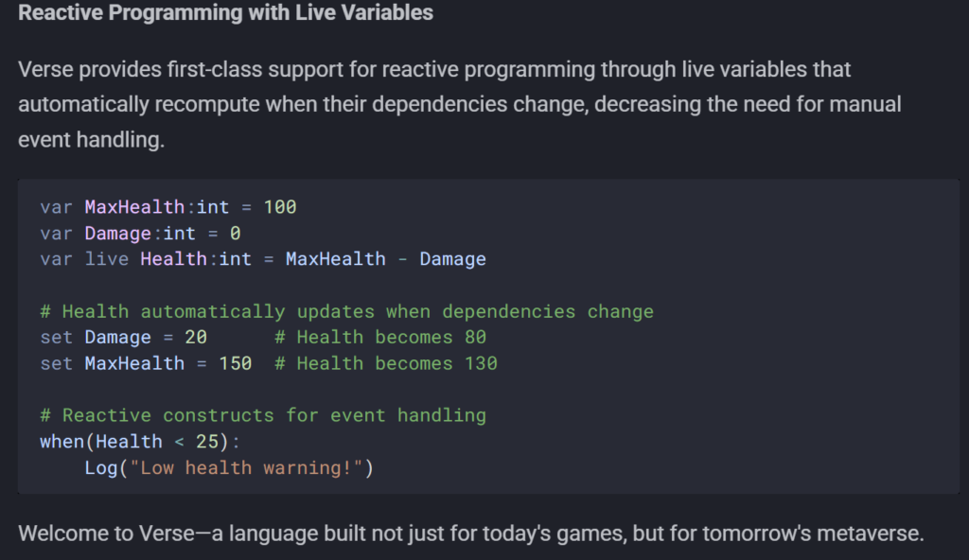Screen dimensions: 969x560
Task: Click the "when(Health < 25):" code line
Action: coord(140,442)
